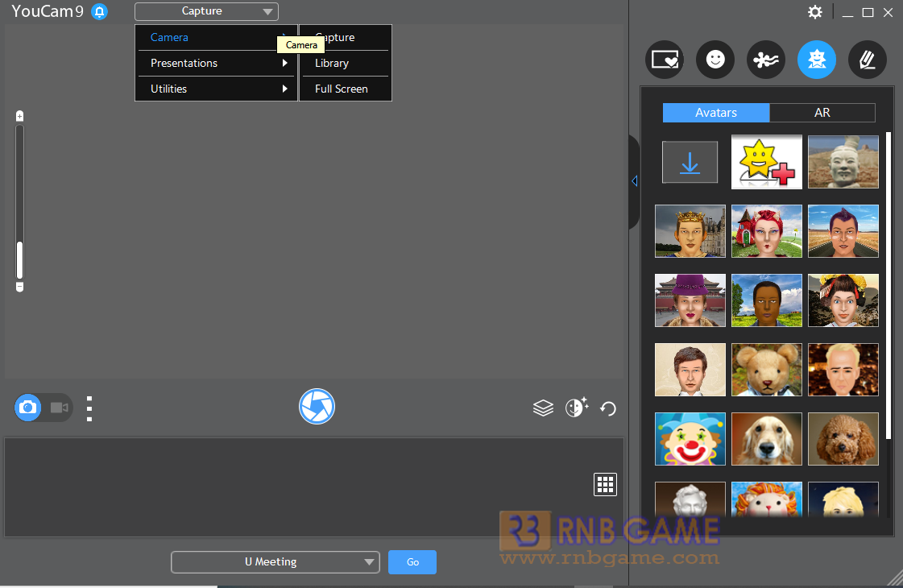
Task: Select the dark-skinned man grassland avatar
Action: point(767,300)
